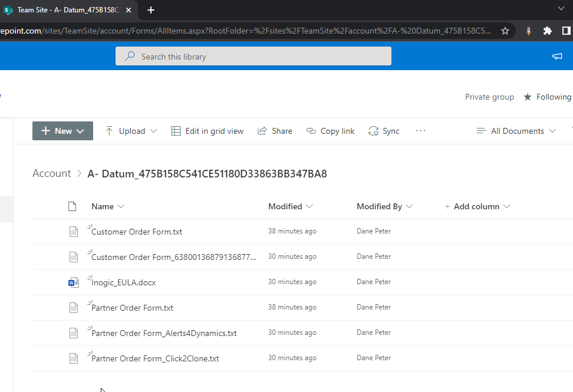Click the Sync command
This screenshot has width=573, height=392.
(x=384, y=131)
